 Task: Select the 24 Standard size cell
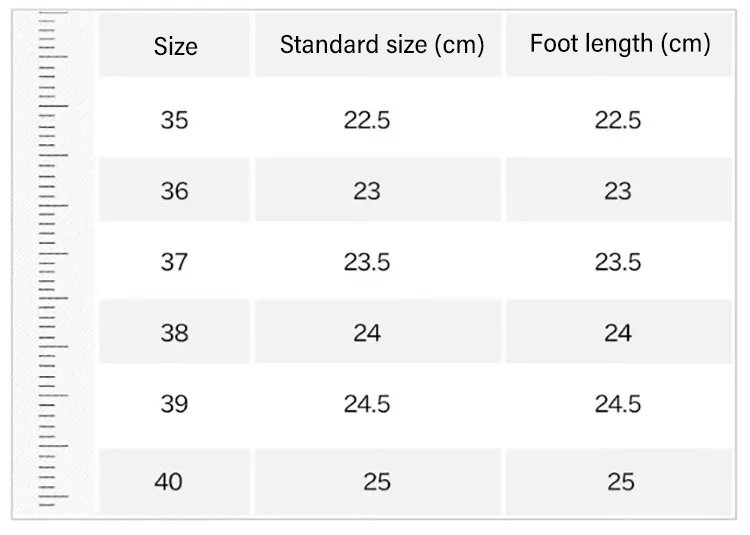point(367,333)
